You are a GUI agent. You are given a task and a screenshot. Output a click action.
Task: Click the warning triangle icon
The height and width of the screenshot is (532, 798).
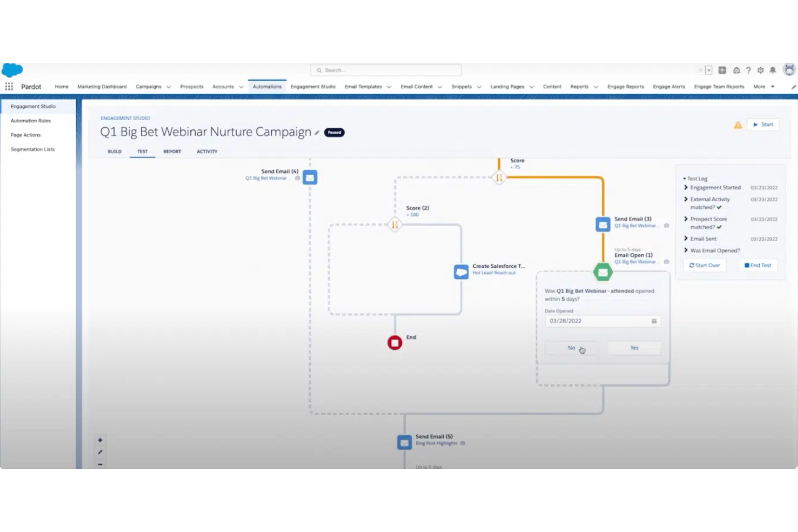coord(738,125)
